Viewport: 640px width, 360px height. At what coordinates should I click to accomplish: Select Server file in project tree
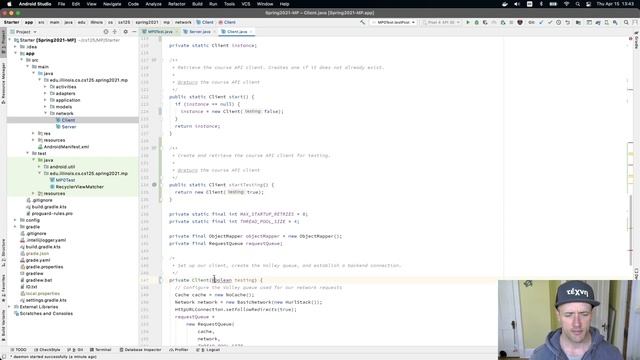[69, 127]
